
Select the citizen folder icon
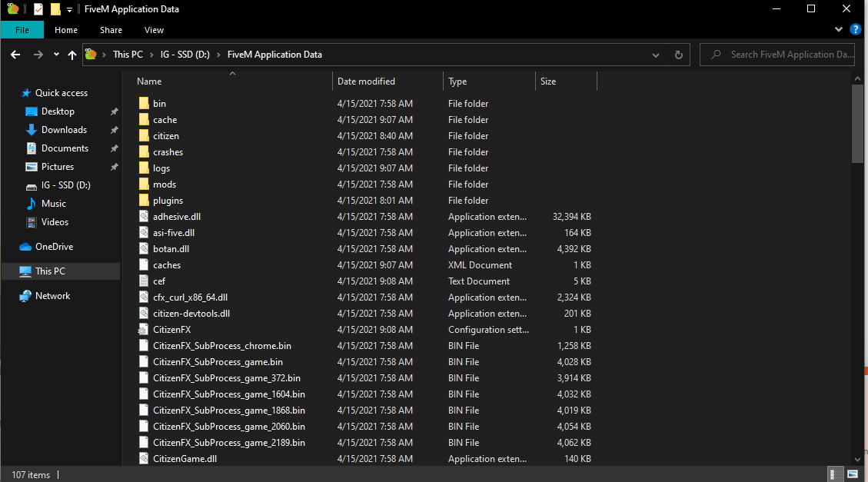pos(144,135)
